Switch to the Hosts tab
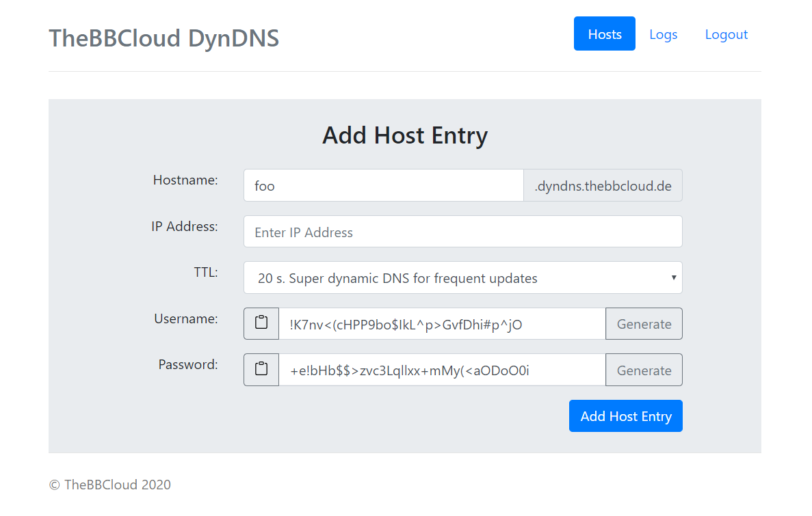This screenshot has width=812, height=516. [x=604, y=34]
